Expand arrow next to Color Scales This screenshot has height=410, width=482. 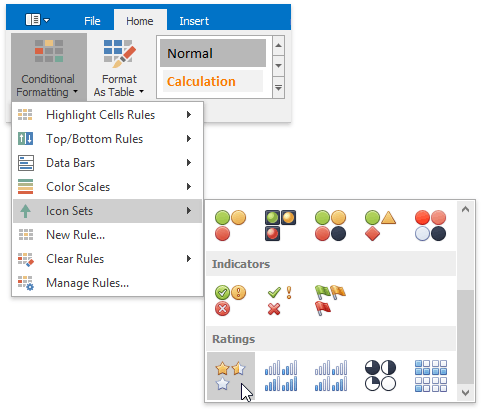[189, 187]
